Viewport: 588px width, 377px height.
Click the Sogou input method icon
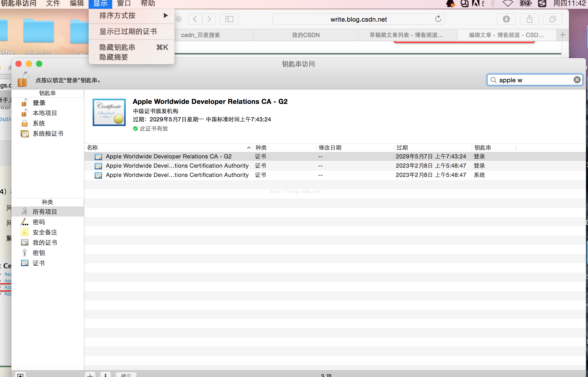(542, 4)
